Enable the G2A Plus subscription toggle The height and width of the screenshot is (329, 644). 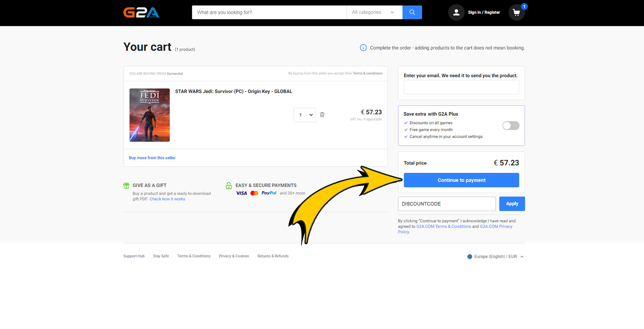[510, 125]
